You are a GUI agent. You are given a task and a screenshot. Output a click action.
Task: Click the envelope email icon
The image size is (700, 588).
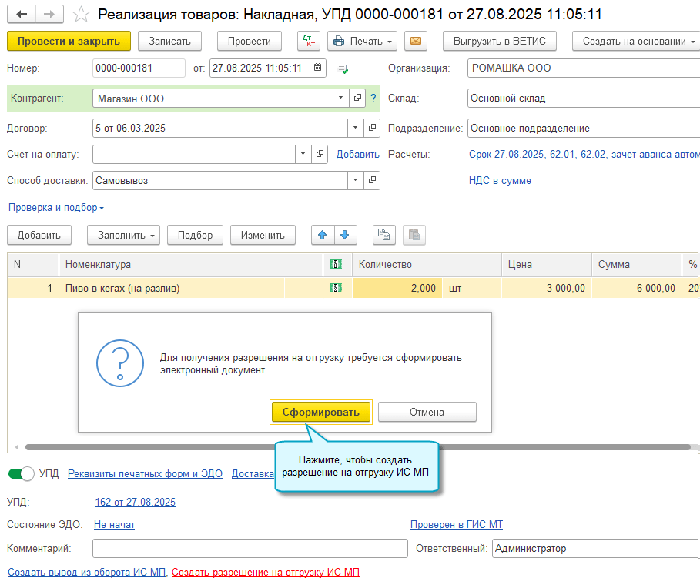point(416,41)
